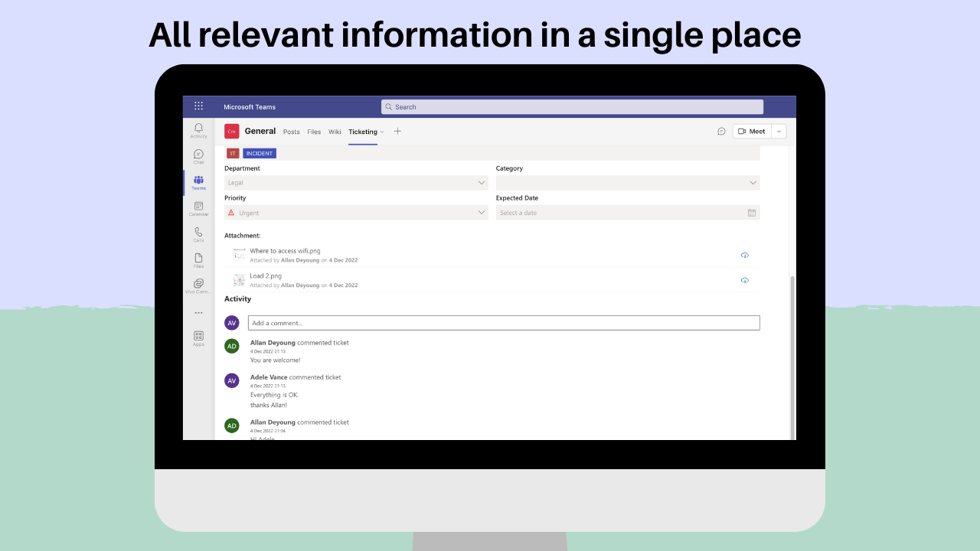Download the Load 2.png attachment

point(744,280)
